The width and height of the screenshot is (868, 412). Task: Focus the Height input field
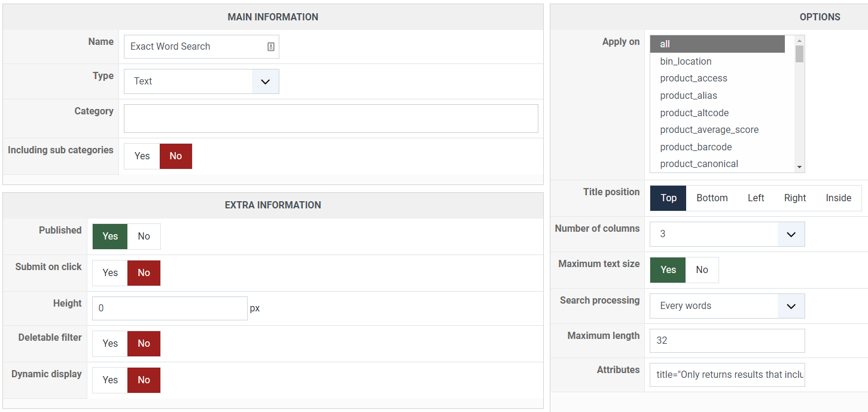pos(169,308)
